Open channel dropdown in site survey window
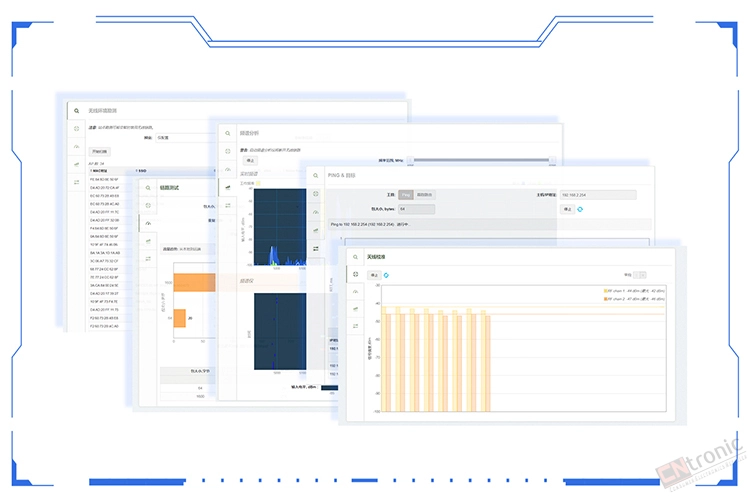This screenshot has width=750, height=496. [x=184, y=138]
